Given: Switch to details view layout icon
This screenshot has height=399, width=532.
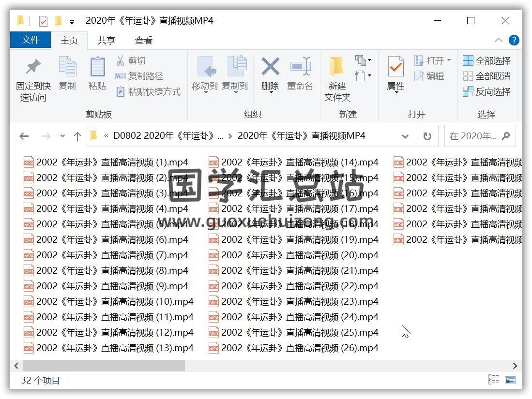Looking at the screenshot, I should [x=493, y=380].
